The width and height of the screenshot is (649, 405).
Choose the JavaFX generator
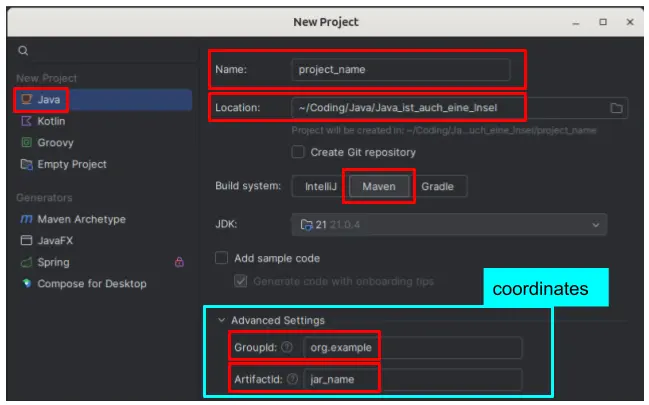(x=57, y=241)
